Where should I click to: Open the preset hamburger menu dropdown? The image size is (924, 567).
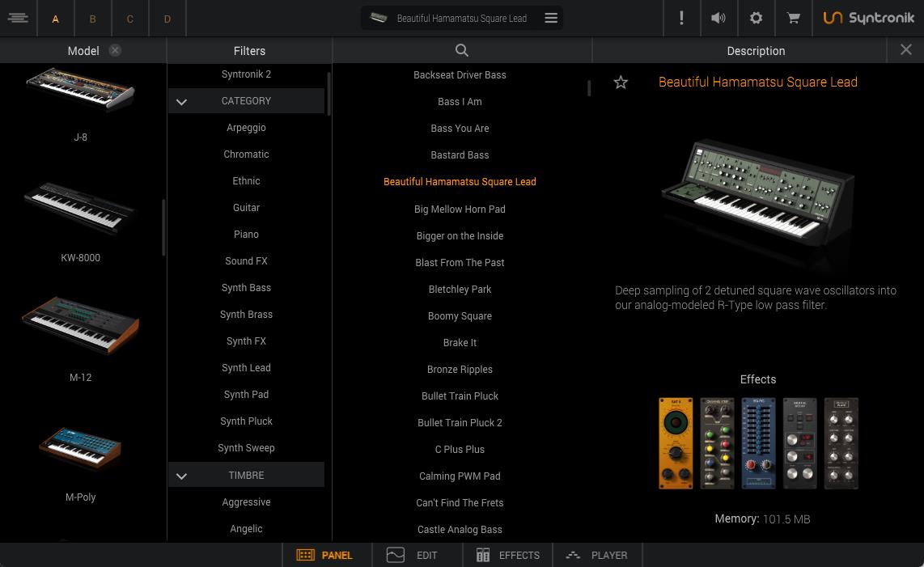tap(551, 18)
